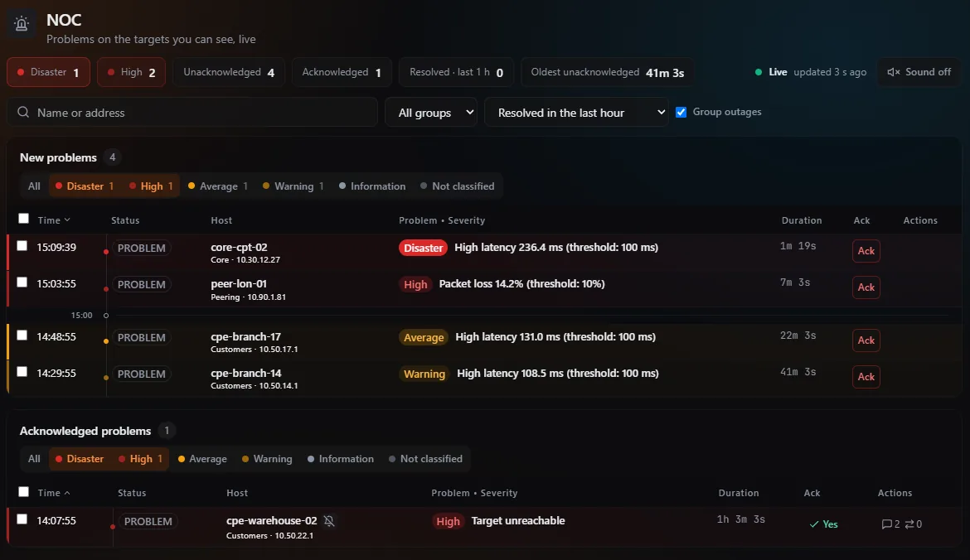
Task: Toggle the Group outages checkbox
Action: (x=681, y=112)
